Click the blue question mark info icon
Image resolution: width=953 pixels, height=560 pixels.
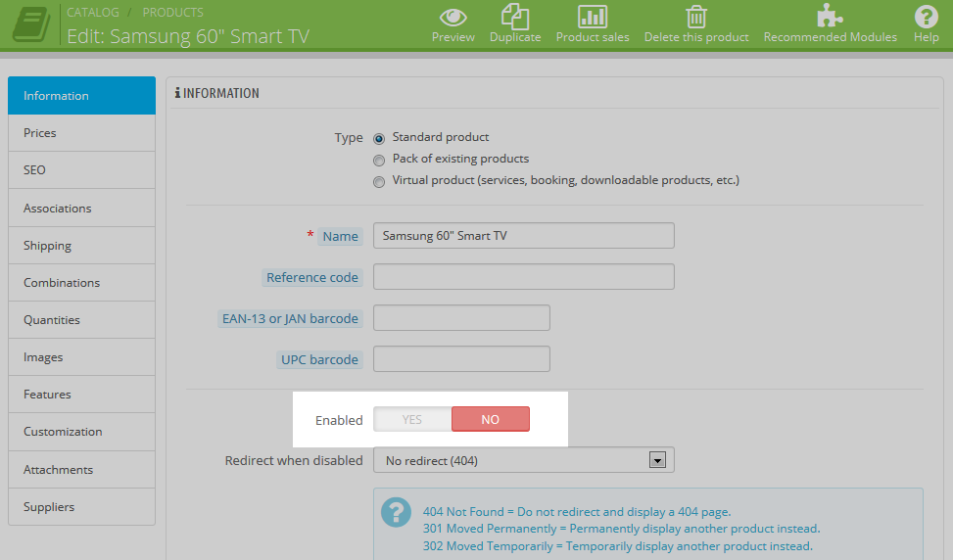[x=397, y=512]
